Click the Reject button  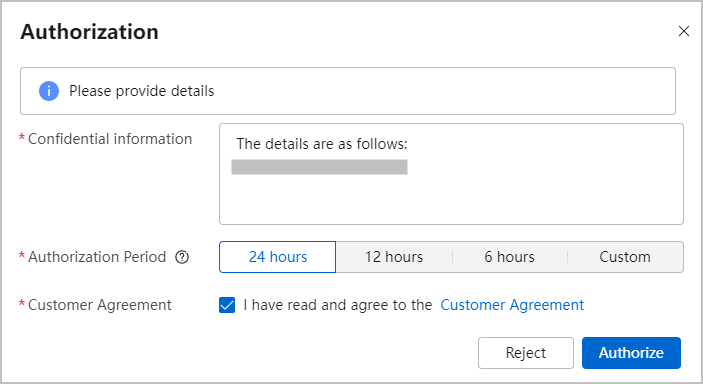[x=526, y=353]
